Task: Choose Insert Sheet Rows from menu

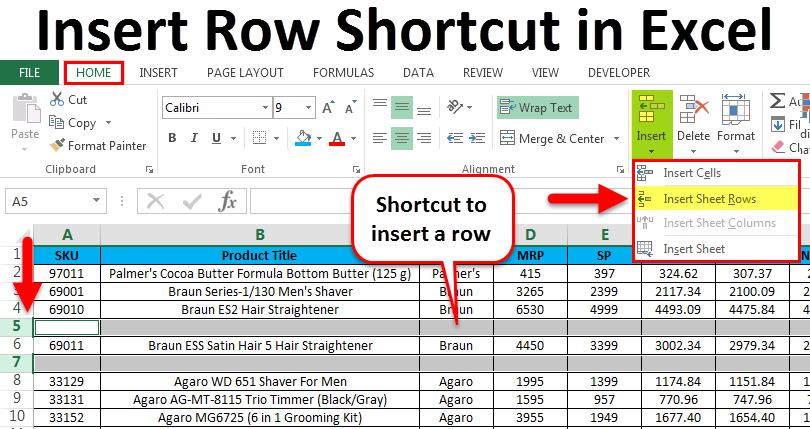Action: 709,198
